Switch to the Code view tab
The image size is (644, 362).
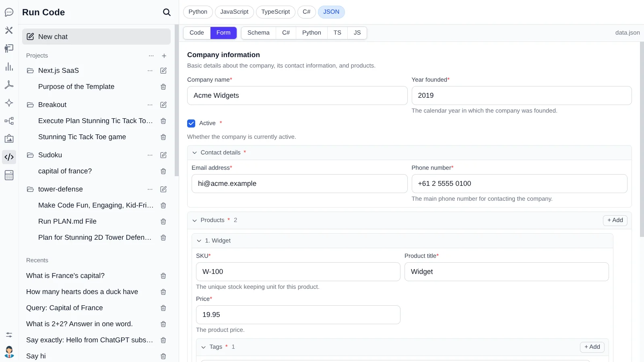tap(197, 33)
